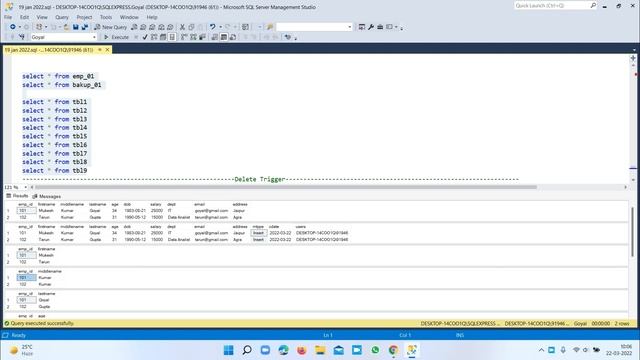This screenshot has width=640, height=360.
Task: Toggle Include Client Statistics
Action: pyautogui.click(x=202, y=37)
